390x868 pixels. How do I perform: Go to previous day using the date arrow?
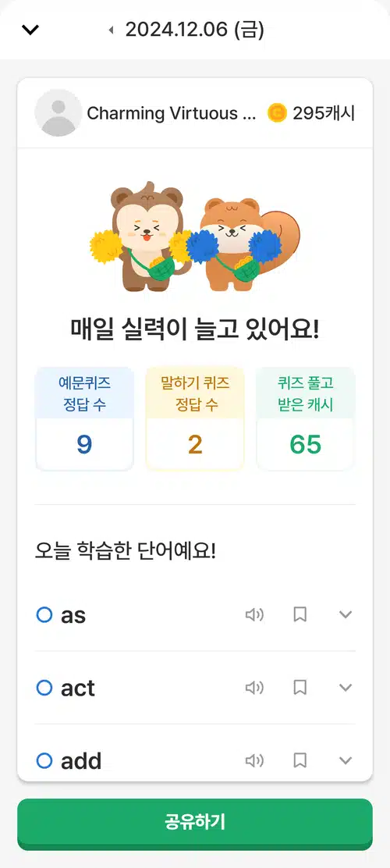point(112,30)
